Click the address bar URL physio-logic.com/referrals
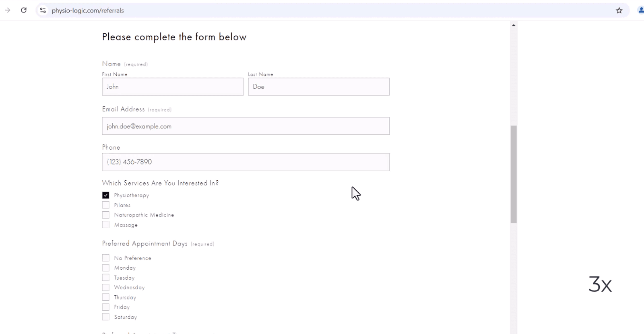The image size is (644, 334). click(88, 10)
